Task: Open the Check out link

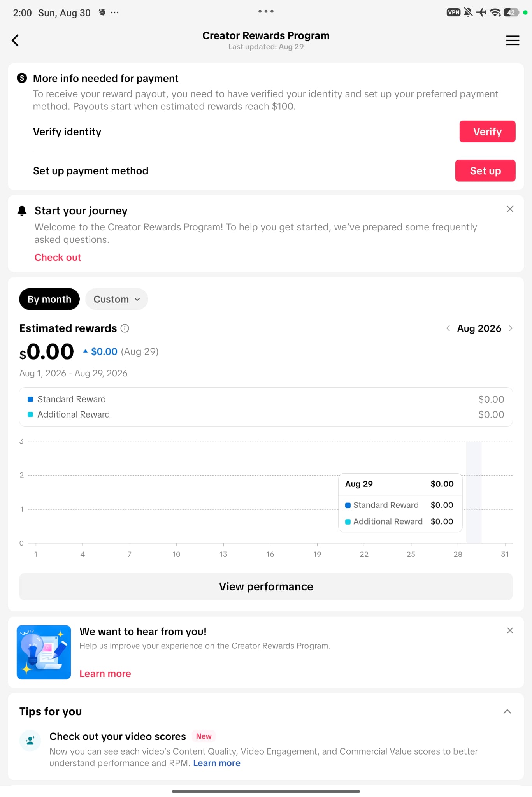Action: click(58, 257)
